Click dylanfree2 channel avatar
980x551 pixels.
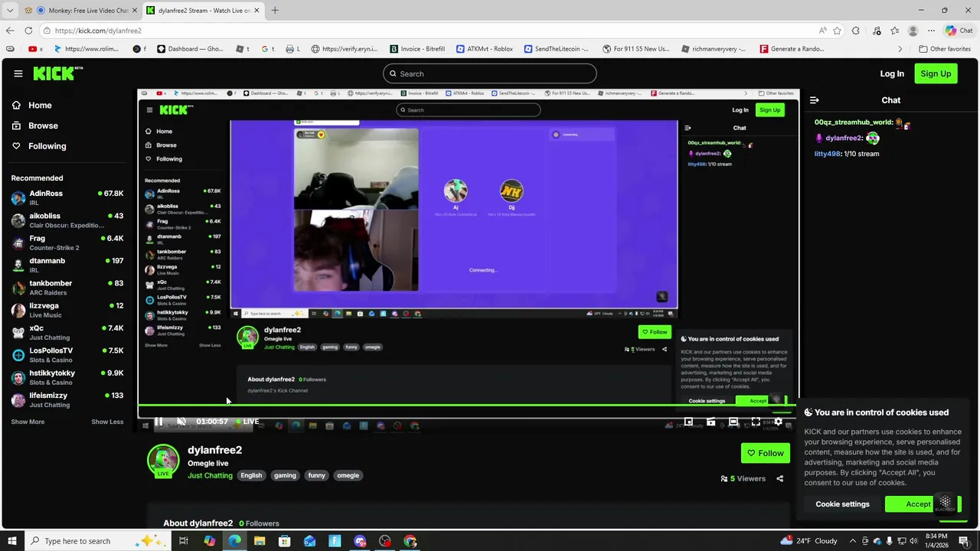(x=163, y=459)
